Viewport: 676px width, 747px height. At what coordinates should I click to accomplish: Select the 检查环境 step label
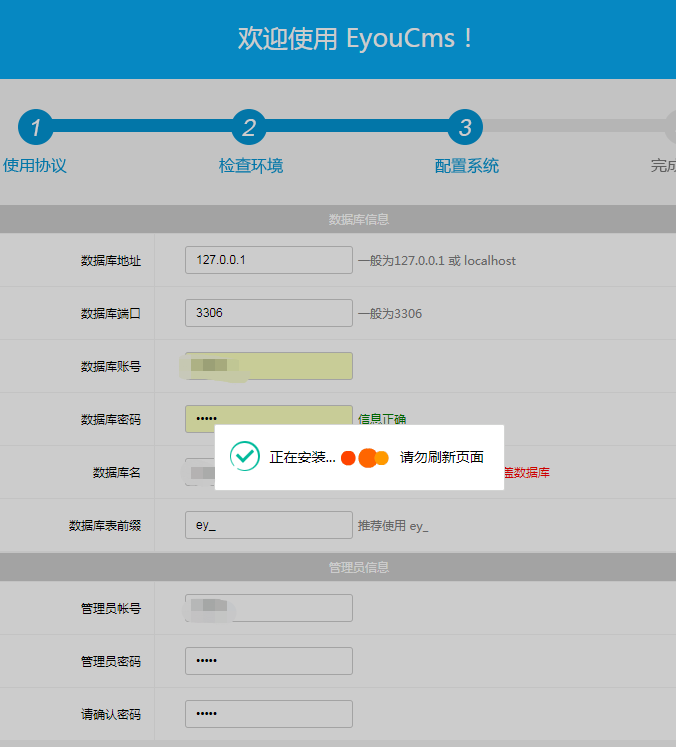(251, 166)
